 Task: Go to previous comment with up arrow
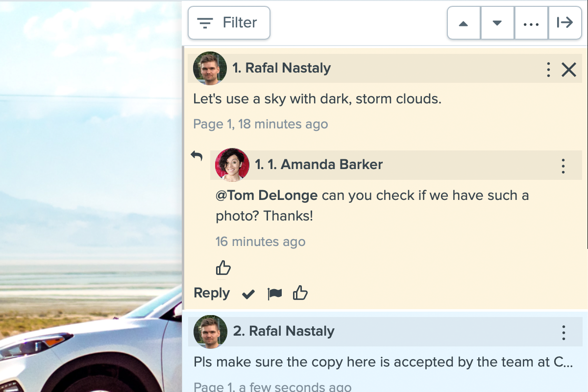464,23
